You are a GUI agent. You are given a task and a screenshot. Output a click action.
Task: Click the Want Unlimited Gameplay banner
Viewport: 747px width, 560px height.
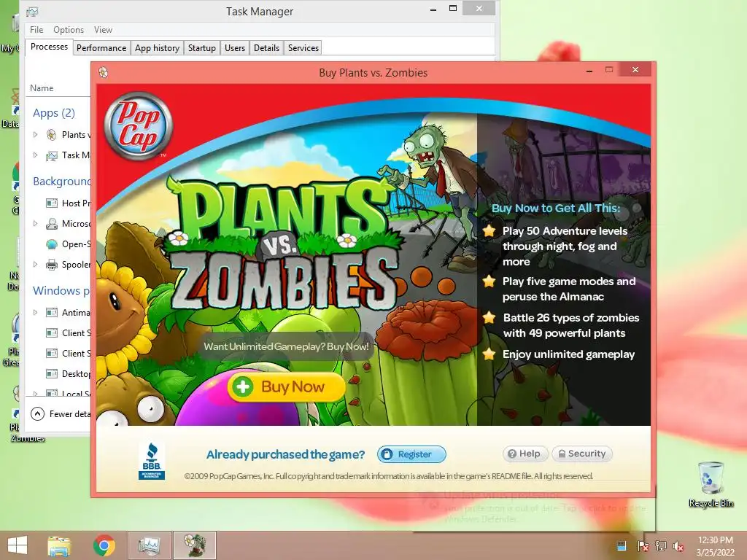(x=286, y=346)
